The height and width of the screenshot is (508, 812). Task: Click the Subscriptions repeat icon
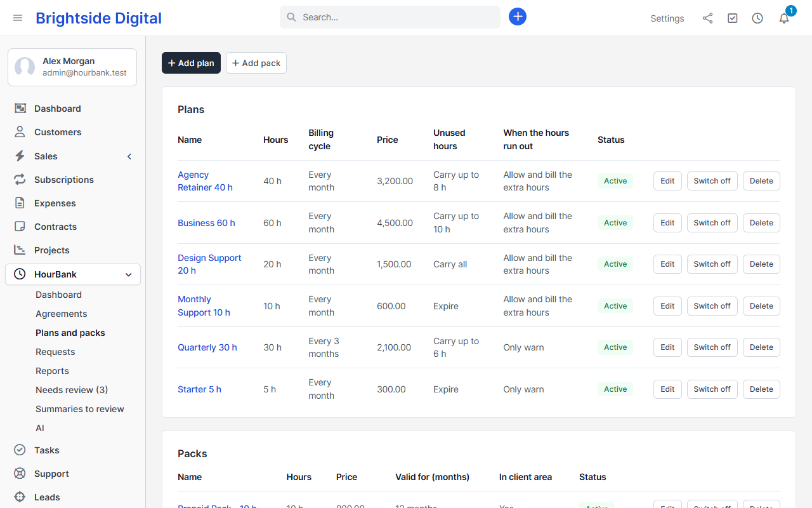pyautogui.click(x=20, y=180)
